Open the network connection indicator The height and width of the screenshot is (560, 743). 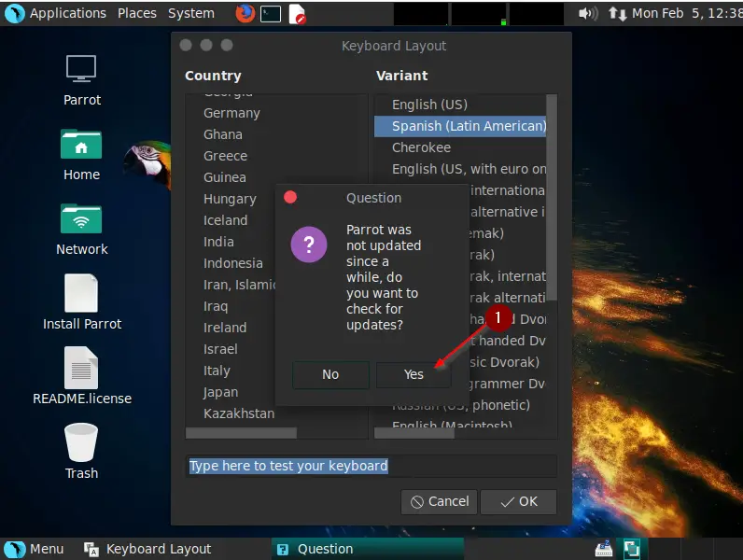pos(617,13)
